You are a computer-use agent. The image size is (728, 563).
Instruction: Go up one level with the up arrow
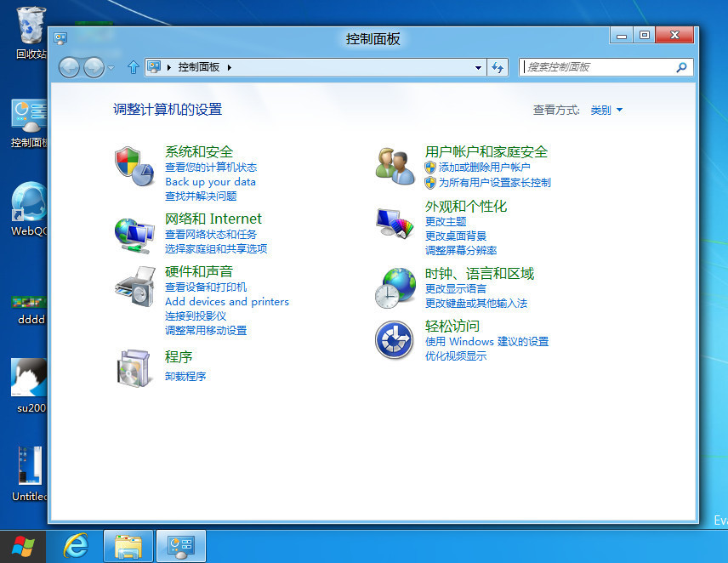click(x=134, y=67)
